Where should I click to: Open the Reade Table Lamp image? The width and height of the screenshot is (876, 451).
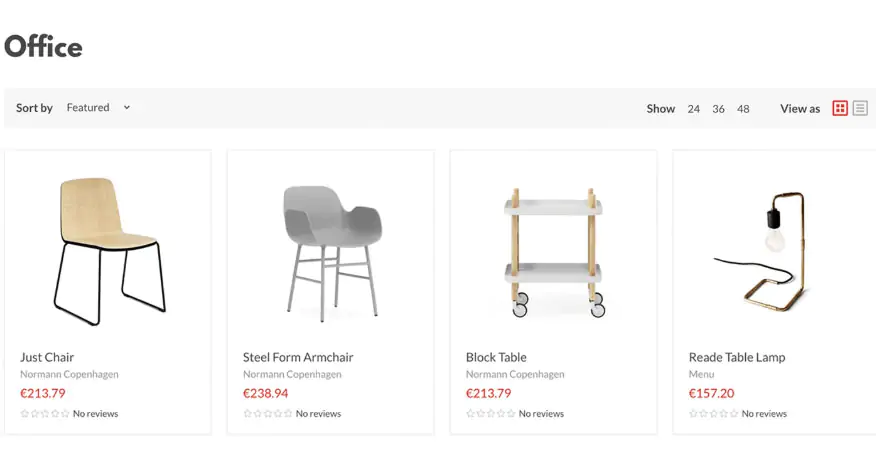(x=776, y=249)
